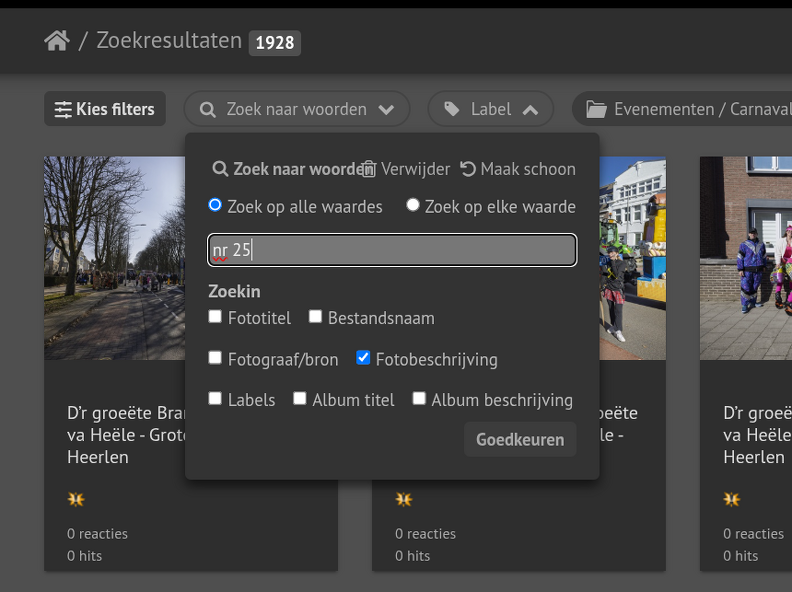Enable the Labels checkbox
The image size is (792, 592).
pyautogui.click(x=215, y=399)
